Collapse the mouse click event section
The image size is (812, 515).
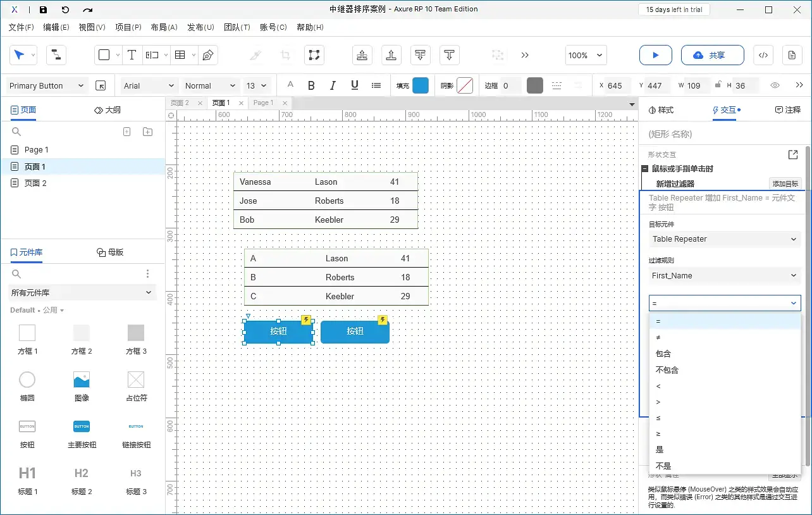(x=644, y=169)
